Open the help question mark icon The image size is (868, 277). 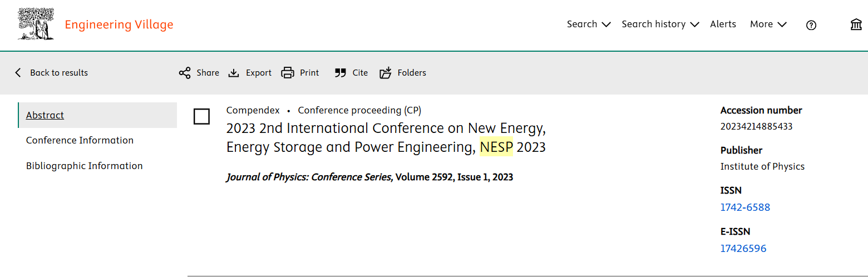coord(811,25)
